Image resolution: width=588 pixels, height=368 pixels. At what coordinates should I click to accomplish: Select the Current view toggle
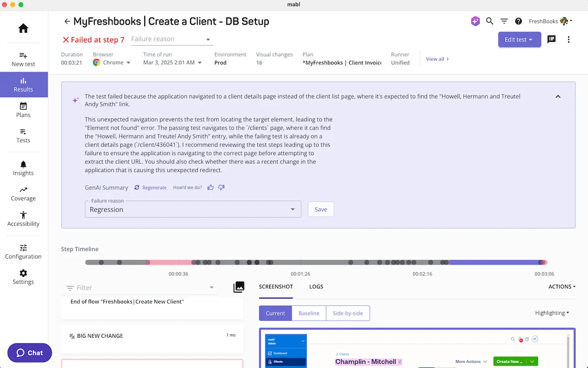coord(275,313)
